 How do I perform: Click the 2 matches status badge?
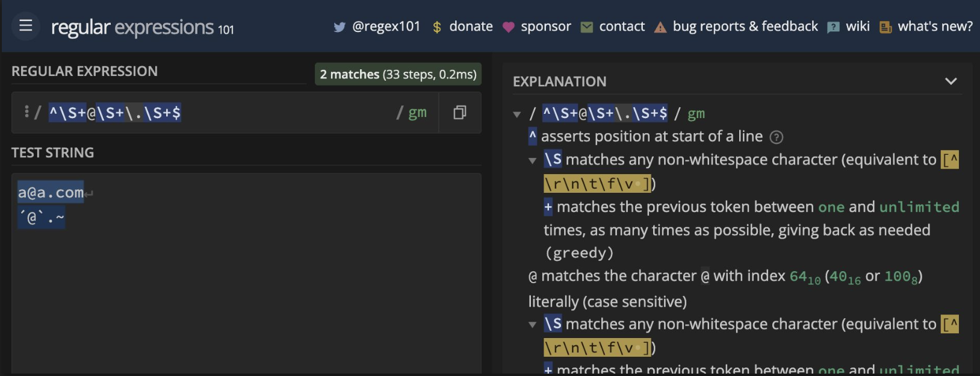pos(398,74)
